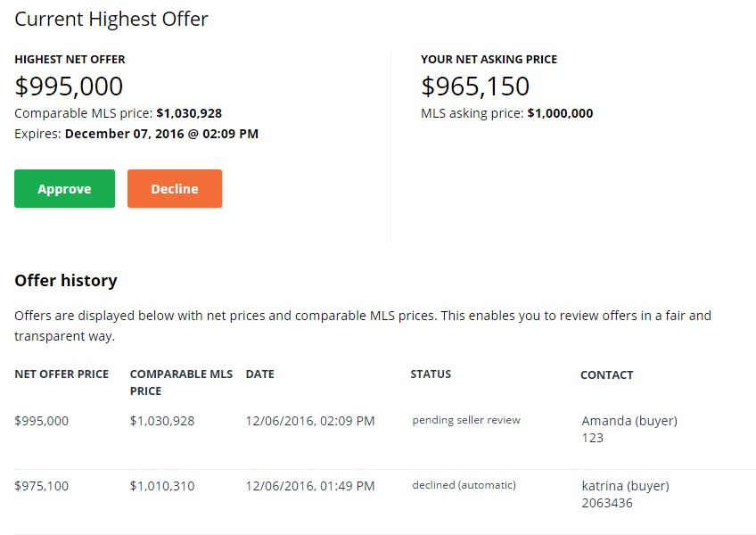Image resolution: width=756 pixels, height=535 pixels.
Task: Click the declined (automatic) status
Action: click(x=464, y=485)
